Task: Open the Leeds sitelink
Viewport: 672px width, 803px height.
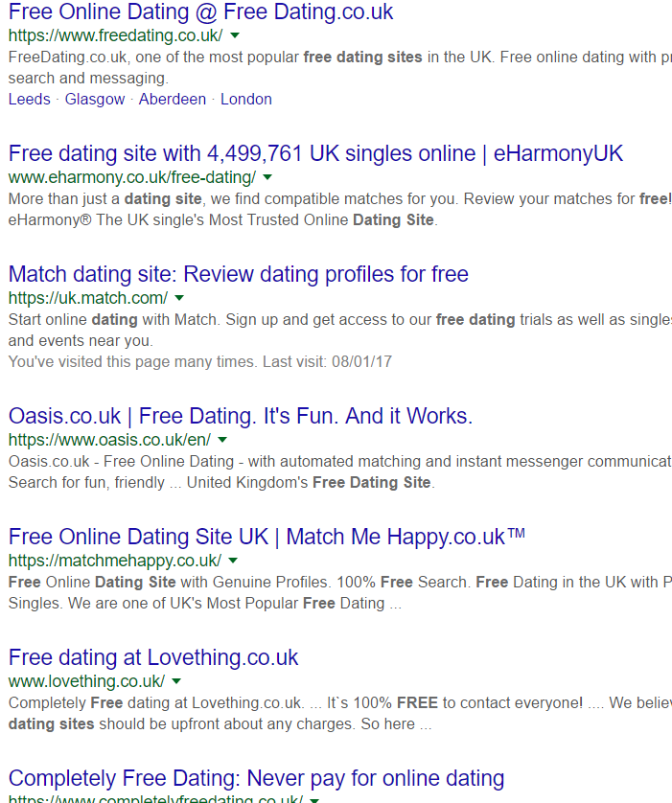Action: (29, 99)
